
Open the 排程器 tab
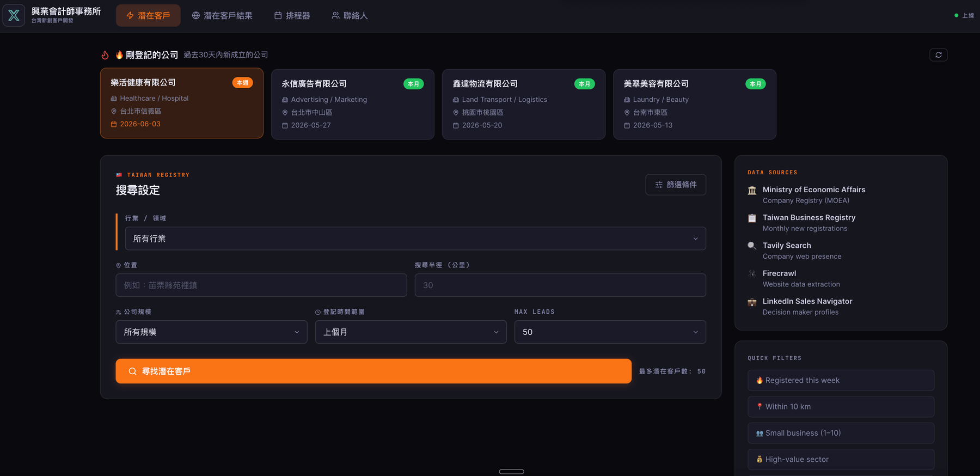292,16
